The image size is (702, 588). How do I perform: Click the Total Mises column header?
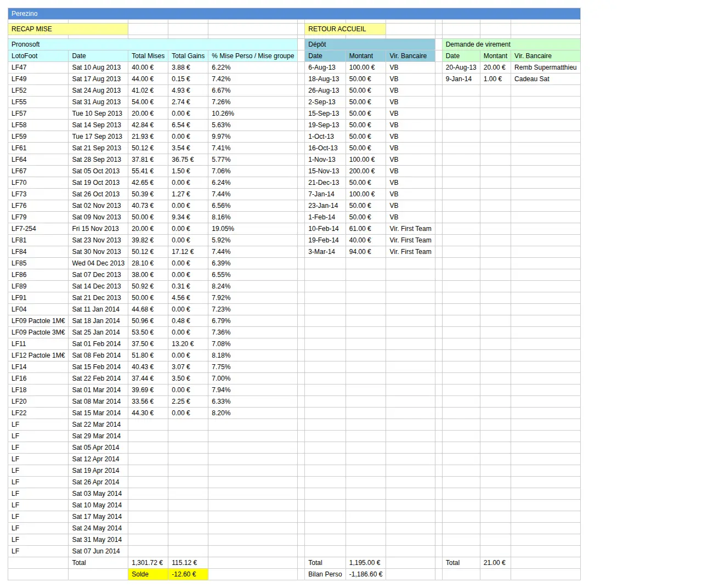coord(148,56)
